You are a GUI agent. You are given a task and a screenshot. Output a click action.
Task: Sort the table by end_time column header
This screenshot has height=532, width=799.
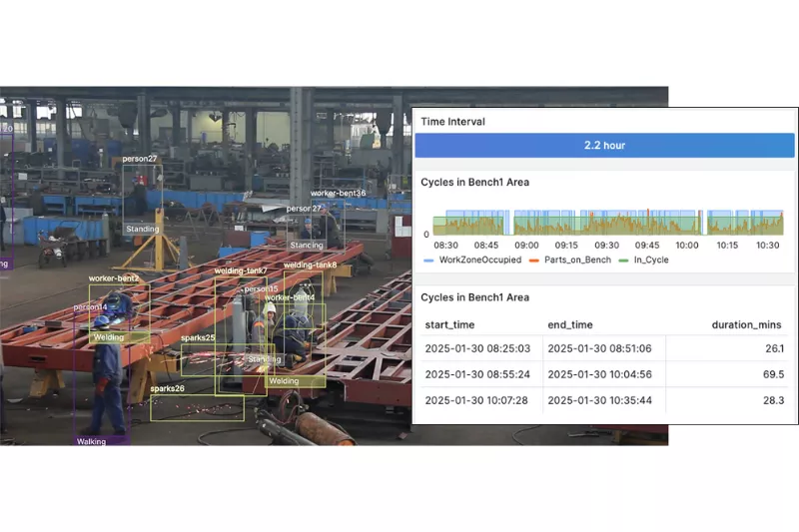tap(570, 324)
